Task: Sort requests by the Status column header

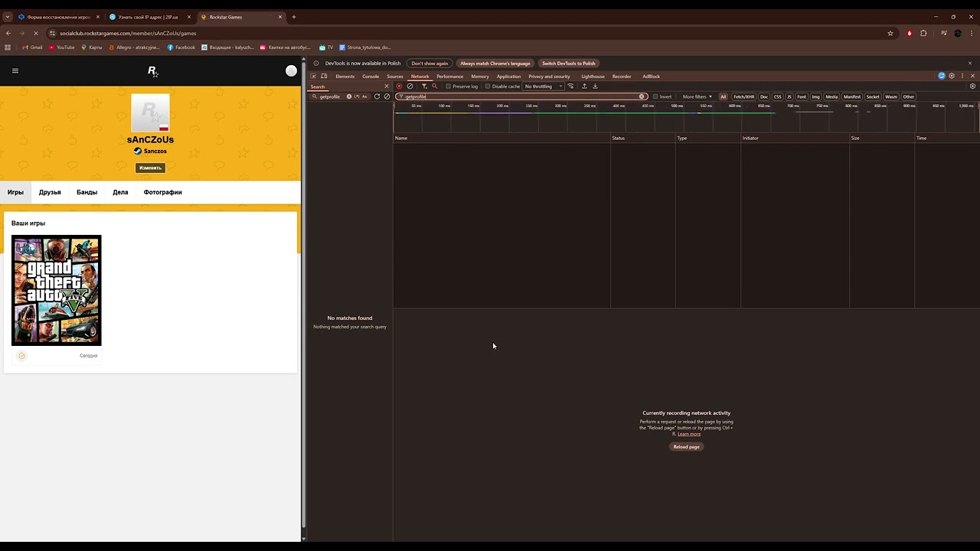Action: 643,138
